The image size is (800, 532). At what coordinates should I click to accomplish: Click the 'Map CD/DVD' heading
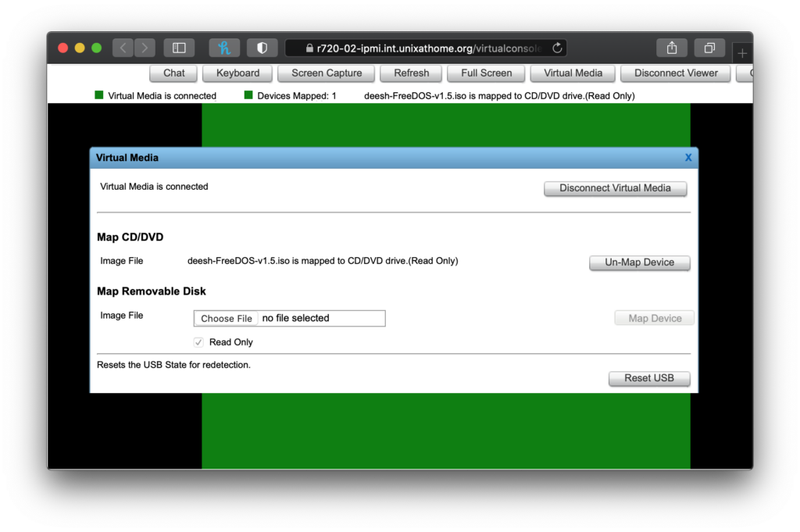point(130,237)
